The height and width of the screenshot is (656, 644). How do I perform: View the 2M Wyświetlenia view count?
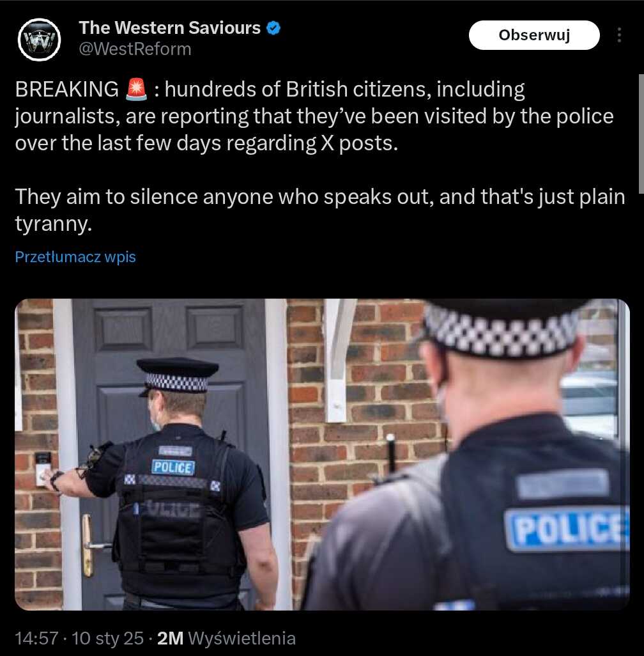pos(226,639)
